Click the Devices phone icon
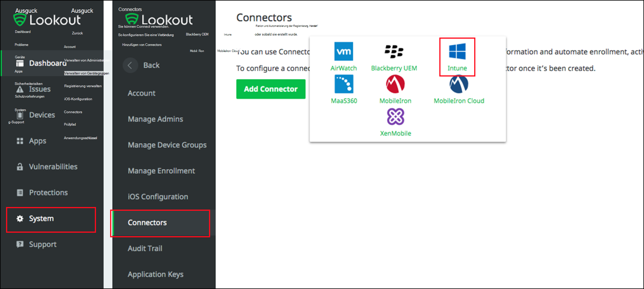Image resolution: width=644 pixels, height=289 pixels. tap(20, 115)
